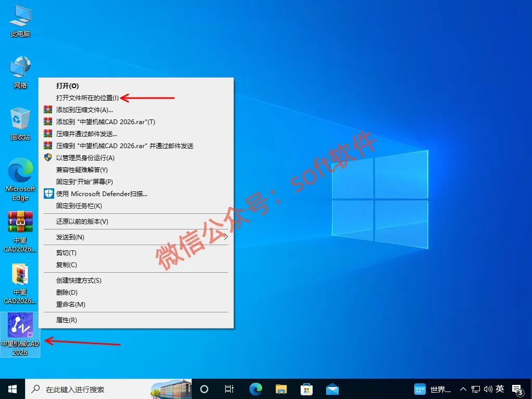This screenshot has height=399, width=532.
Task: Choose 删除(D) in context menu
Action: 135,293
